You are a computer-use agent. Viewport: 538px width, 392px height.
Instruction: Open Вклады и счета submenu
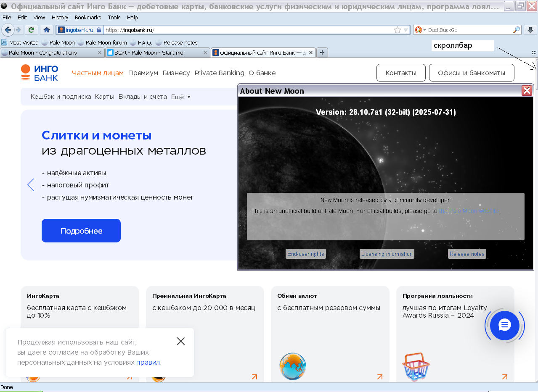tap(143, 97)
